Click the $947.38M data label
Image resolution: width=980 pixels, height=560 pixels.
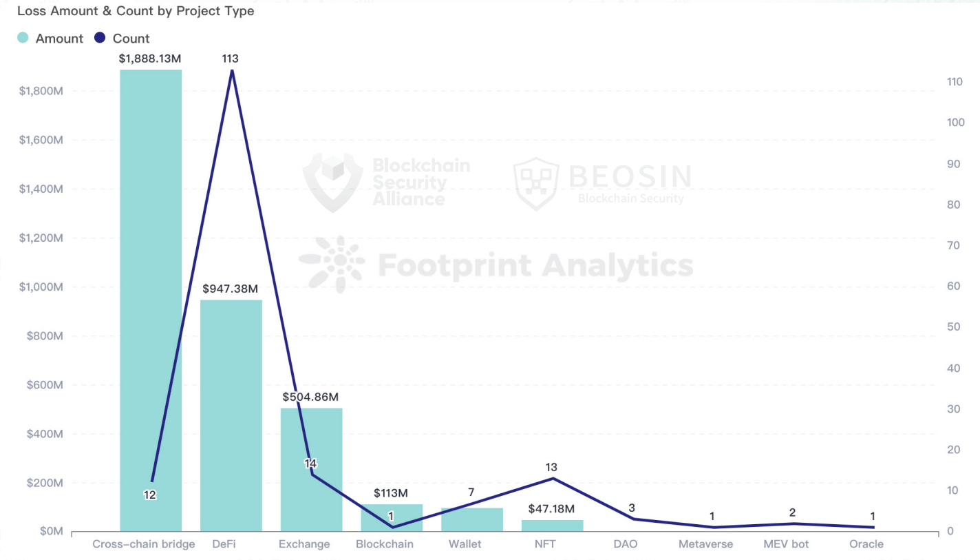coord(231,289)
